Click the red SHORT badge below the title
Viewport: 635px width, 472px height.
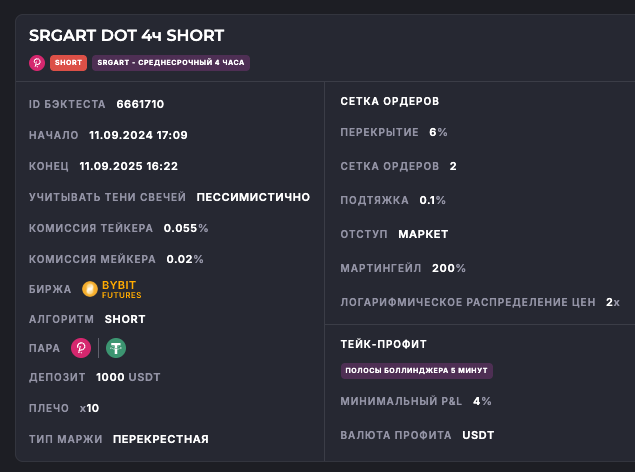tap(68, 62)
